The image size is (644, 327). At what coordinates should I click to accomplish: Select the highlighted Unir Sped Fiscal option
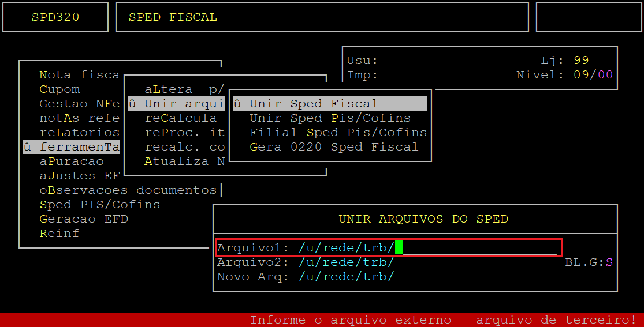click(x=330, y=104)
